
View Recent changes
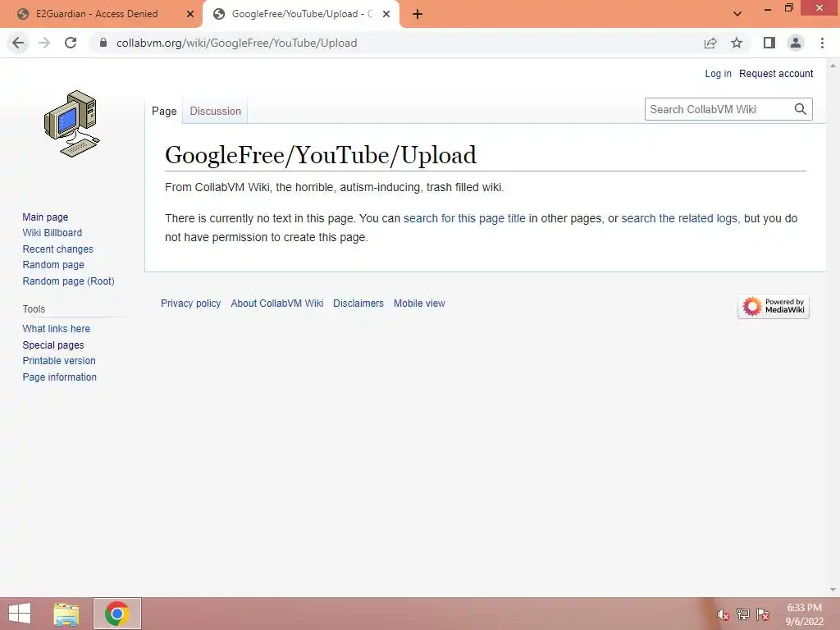click(x=58, y=249)
